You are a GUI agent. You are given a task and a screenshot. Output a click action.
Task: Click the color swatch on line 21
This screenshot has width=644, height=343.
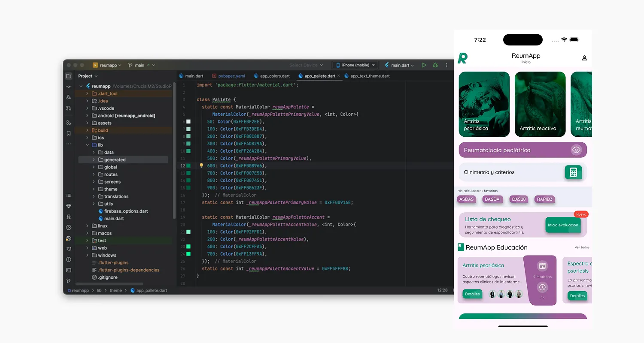(188, 232)
